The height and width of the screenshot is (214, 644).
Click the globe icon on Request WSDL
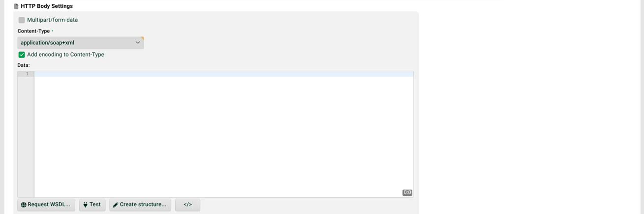pyautogui.click(x=24, y=205)
